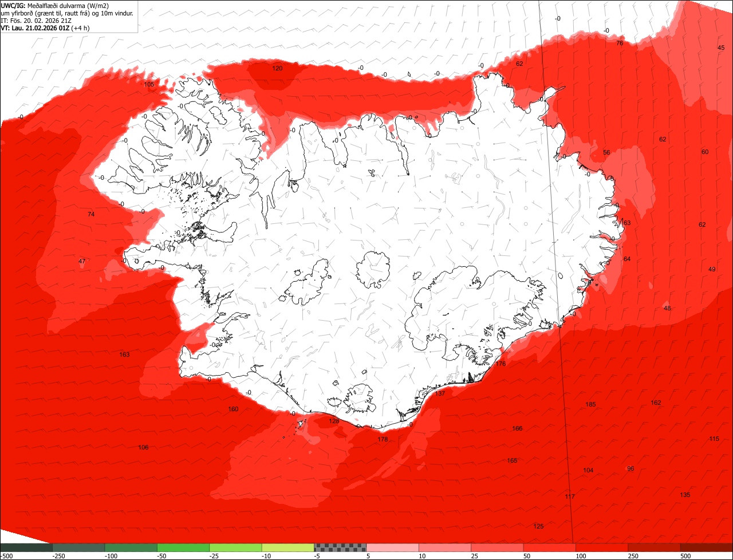Click the map value '115' on the right edge

pos(714,439)
